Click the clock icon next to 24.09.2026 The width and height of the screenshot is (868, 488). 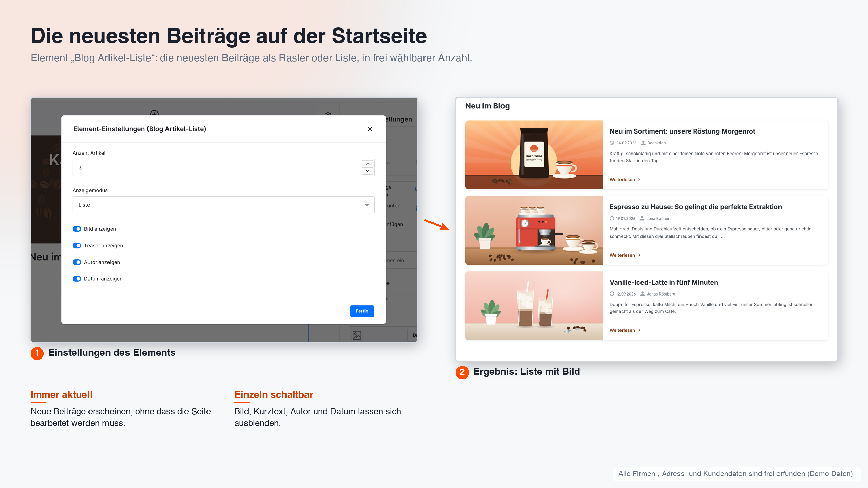point(612,143)
